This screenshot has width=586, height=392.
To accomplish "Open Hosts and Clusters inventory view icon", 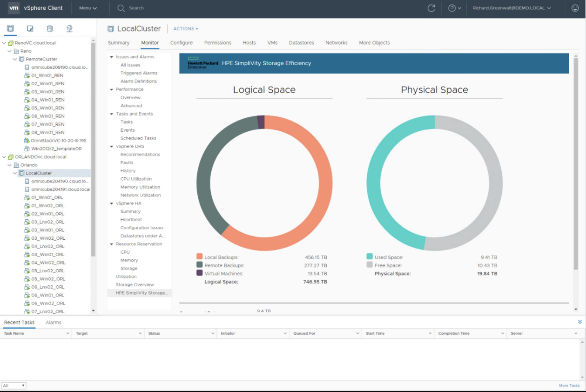I will (10, 28).
